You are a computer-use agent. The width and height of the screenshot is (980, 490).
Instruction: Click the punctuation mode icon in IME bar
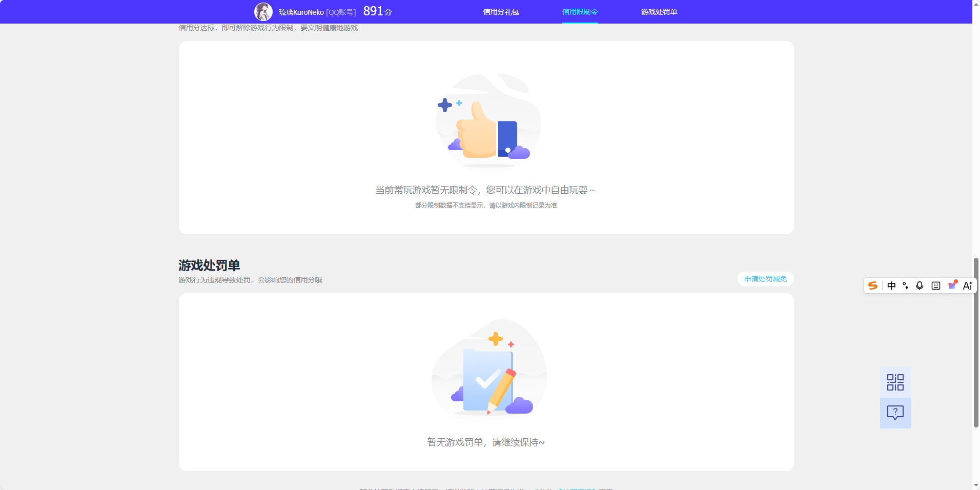pos(905,285)
